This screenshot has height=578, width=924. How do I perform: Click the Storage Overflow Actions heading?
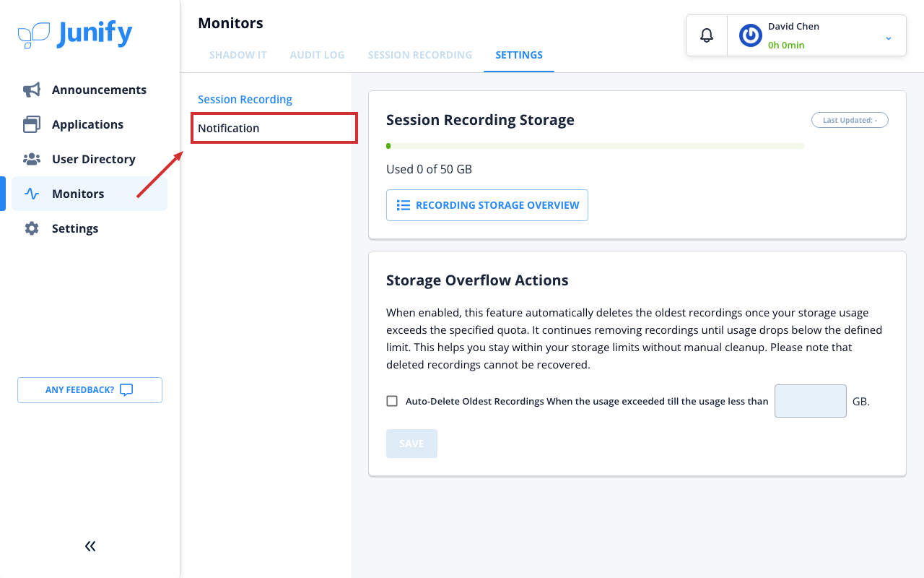tap(477, 280)
